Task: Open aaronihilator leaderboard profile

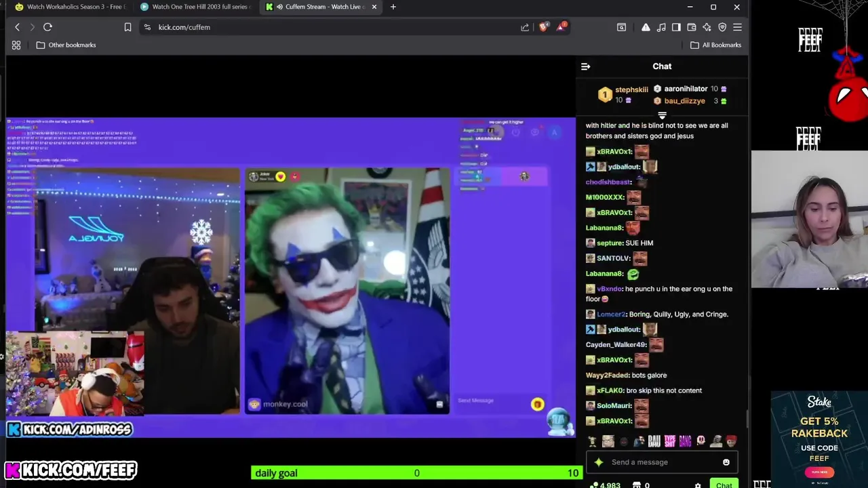Action: (x=686, y=89)
